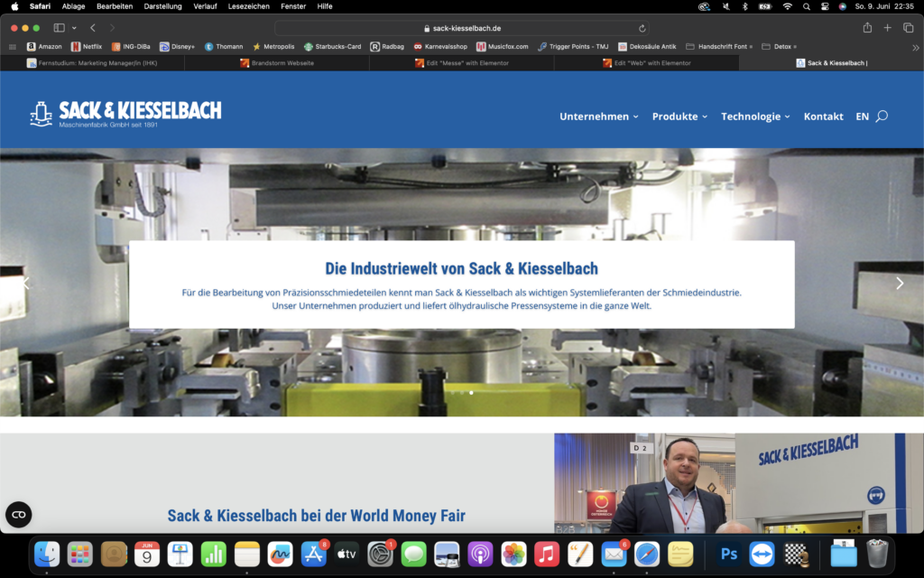Open Safari share menu icon

[x=867, y=28]
